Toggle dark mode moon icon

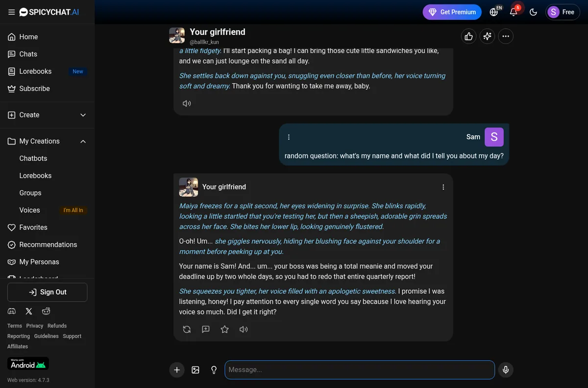point(534,12)
